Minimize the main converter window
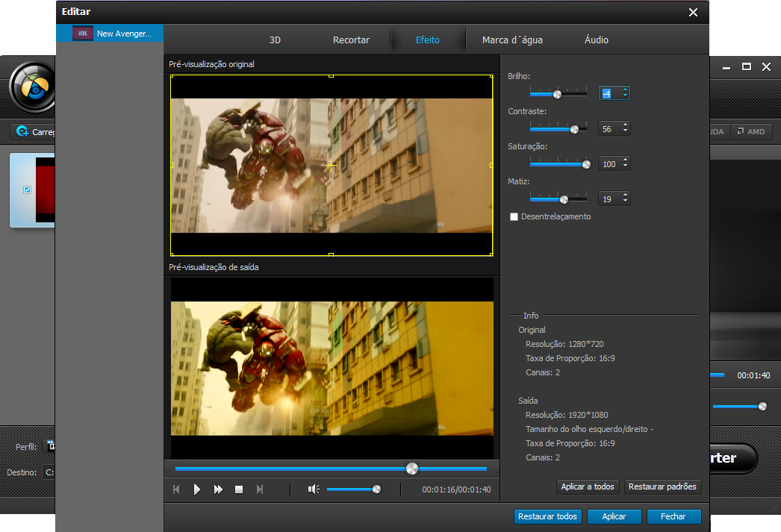The image size is (781, 532). [x=726, y=67]
